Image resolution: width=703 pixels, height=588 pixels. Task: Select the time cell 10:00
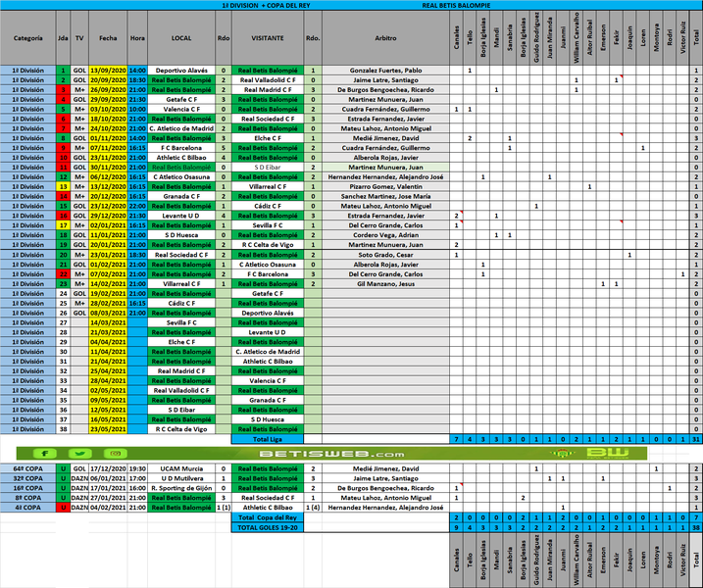[137, 109]
